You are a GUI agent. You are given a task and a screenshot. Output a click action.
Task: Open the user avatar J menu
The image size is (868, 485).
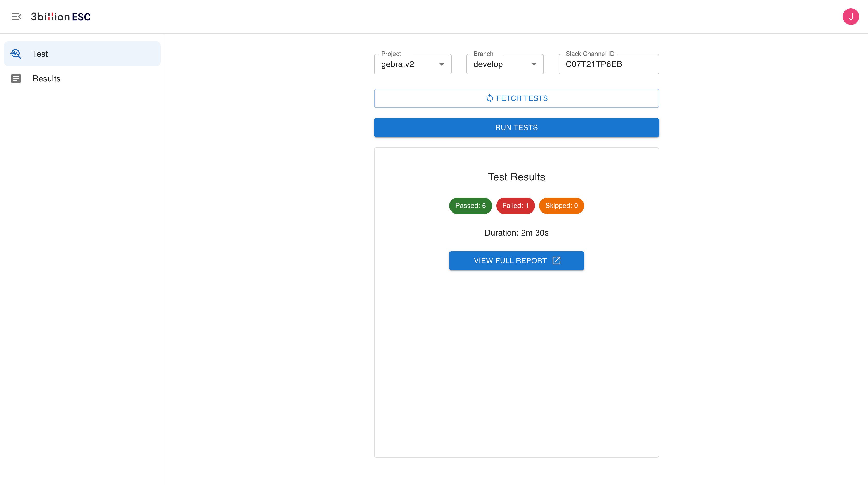coord(850,17)
